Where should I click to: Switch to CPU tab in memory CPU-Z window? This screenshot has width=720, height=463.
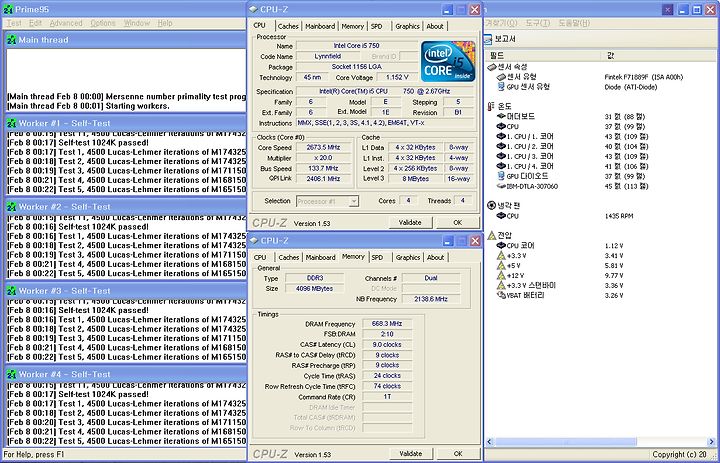[260, 258]
